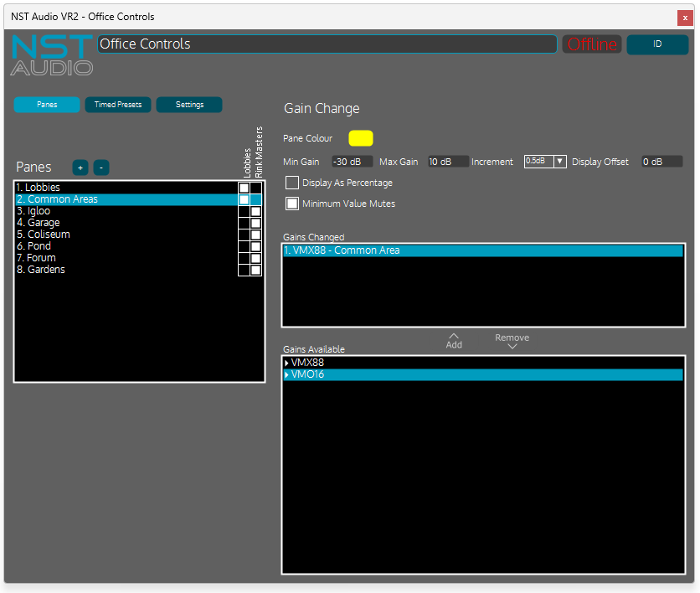Screen dimensions: 700x593
Task: Expand the VMX88 gains tree item
Action: click(286, 364)
